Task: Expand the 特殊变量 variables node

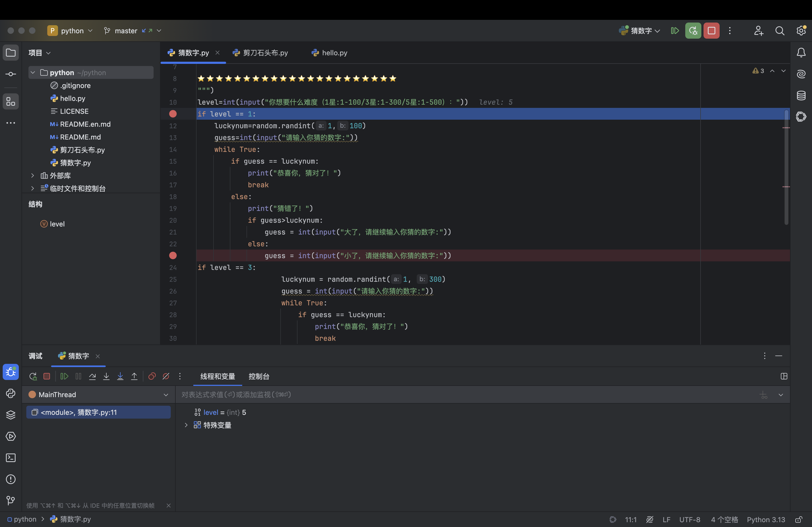Action: coord(186,425)
